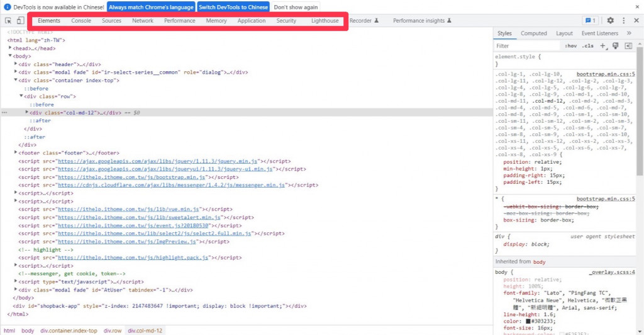Open the Performance insights tab
Viewport: 644px width, 335px height.
(x=422, y=21)
